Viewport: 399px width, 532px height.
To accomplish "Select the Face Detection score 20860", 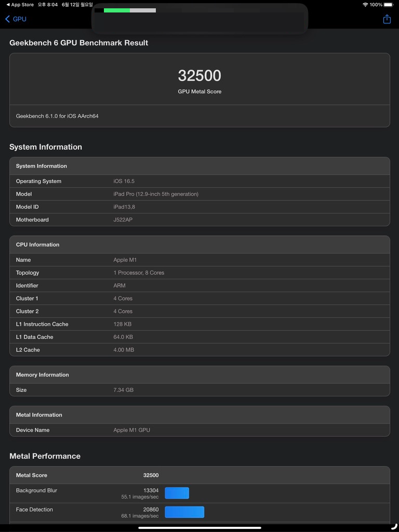I will click(151, 510).
